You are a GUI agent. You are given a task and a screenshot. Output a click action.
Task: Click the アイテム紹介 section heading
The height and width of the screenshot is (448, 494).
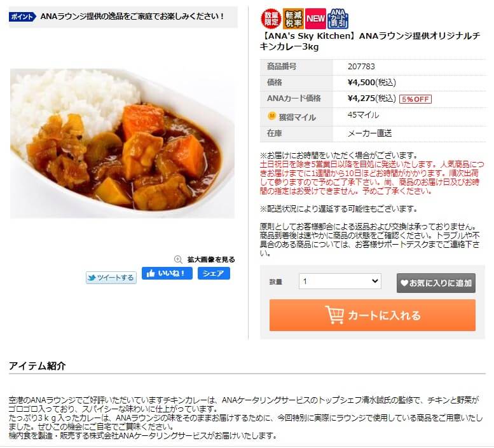point(37,366)
